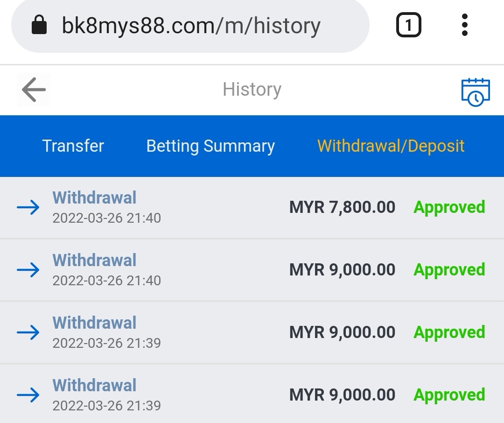Screen dimensions: 504x423
Task: Tap the padlock site security icon
Action: tap(39, 25)
